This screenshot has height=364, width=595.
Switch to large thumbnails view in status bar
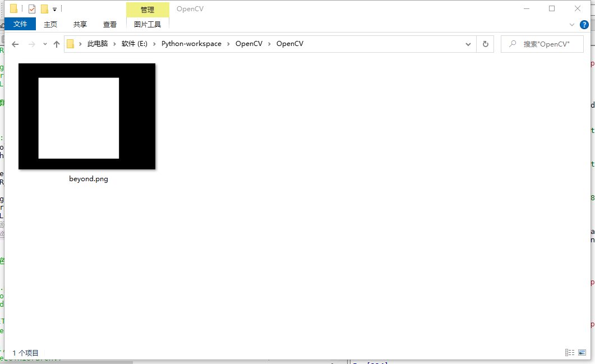click(x=582, y=353)
